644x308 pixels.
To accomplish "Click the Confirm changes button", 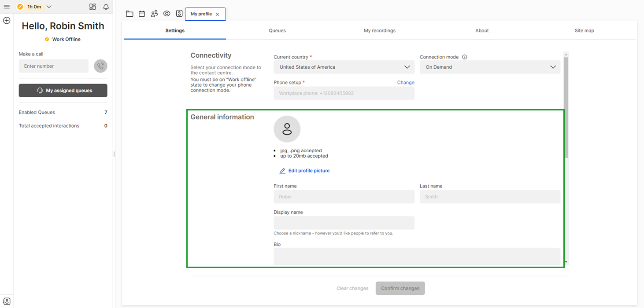I will (400, 288).
